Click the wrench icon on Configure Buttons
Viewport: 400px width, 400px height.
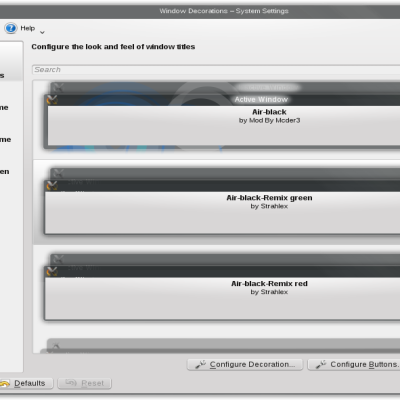pos(321,365)
